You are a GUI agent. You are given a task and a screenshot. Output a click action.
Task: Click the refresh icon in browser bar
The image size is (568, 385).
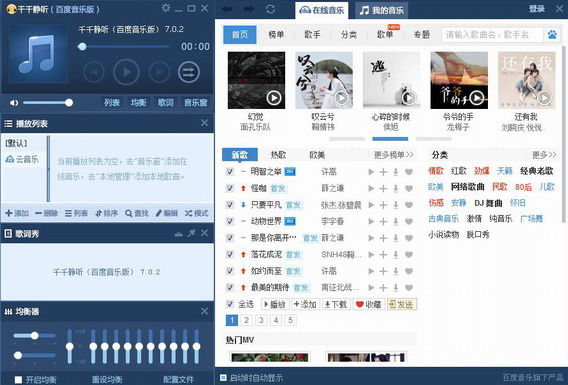point(270,9)
